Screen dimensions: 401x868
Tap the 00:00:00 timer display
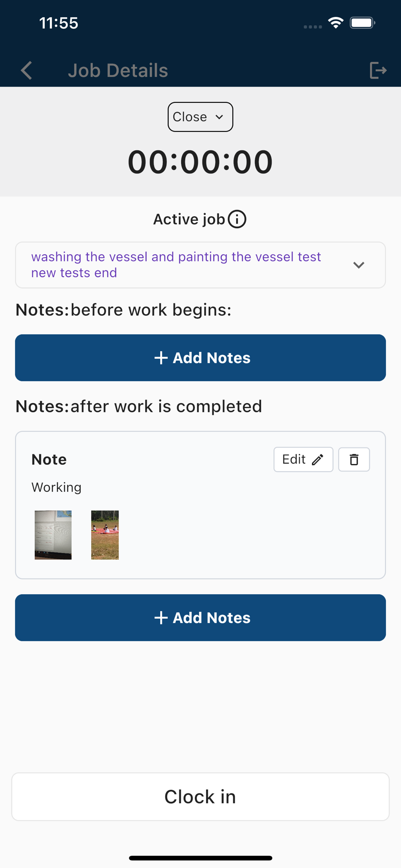click(x=200, y=162)
